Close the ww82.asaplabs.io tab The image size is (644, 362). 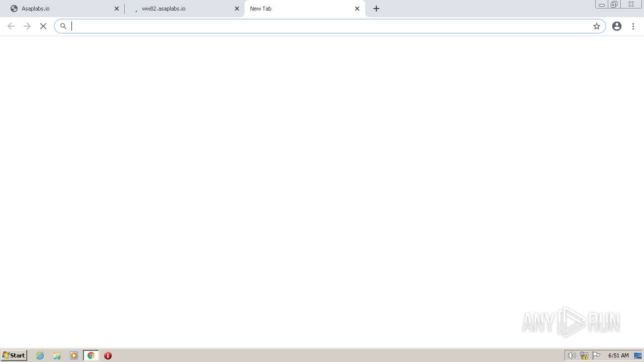click(x=237, y=9)
